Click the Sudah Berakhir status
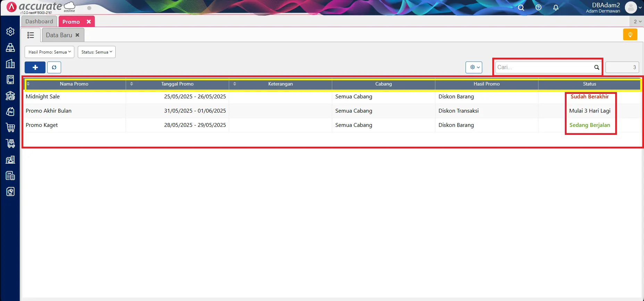 point(590,97)
